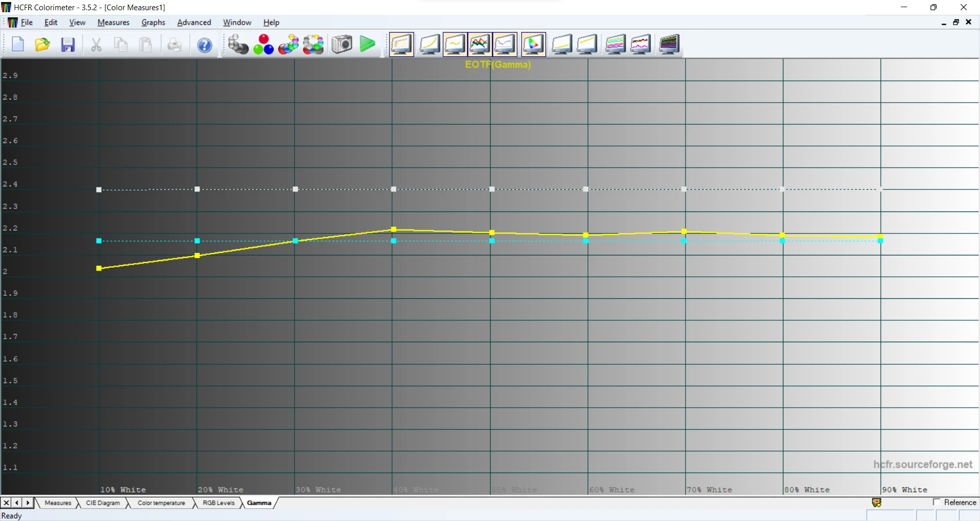Open a file with the folder icon

[x=42, y=44]
